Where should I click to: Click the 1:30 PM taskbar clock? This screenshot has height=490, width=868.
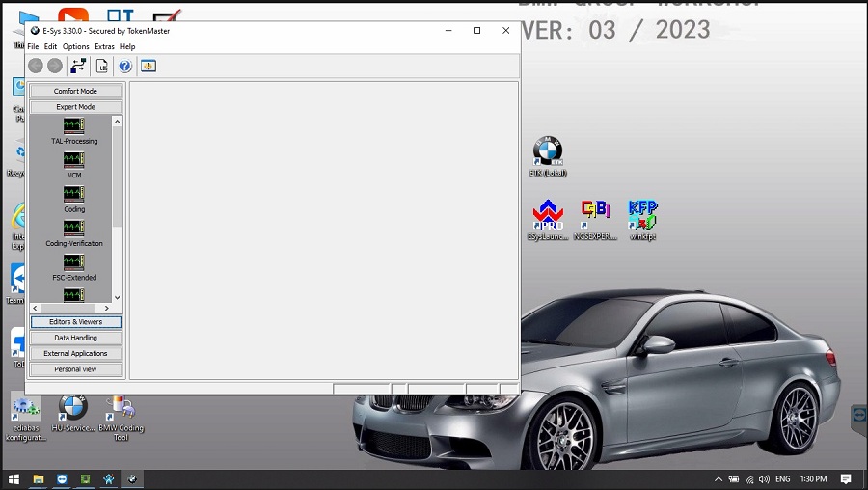[x=813, y=479]
